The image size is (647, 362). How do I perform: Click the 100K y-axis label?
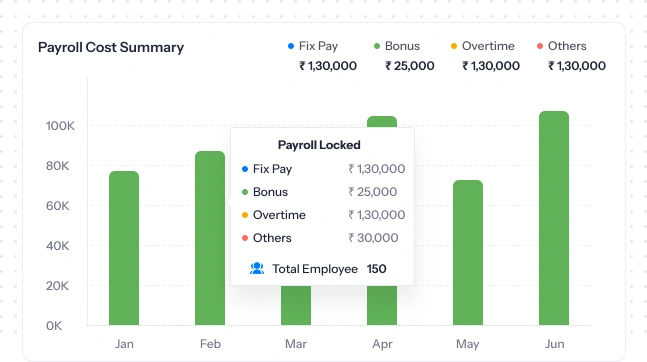60,126
